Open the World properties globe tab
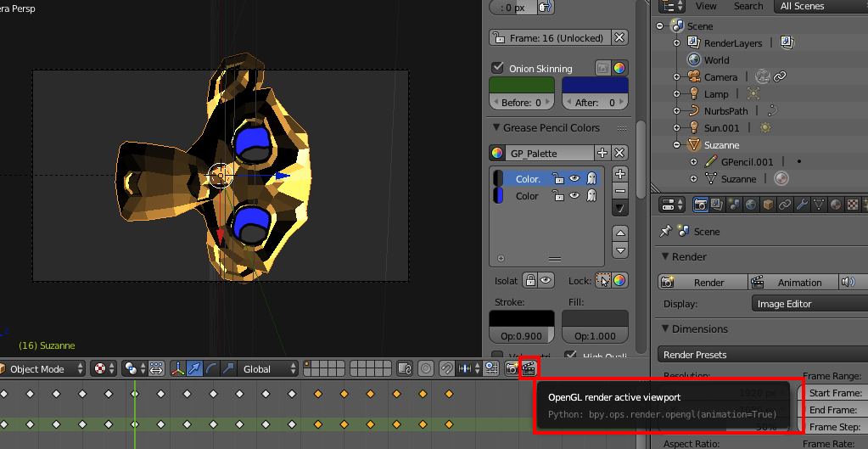Viewport: 868px width, 449px height. pyautogui.click(x=751, y=205)
